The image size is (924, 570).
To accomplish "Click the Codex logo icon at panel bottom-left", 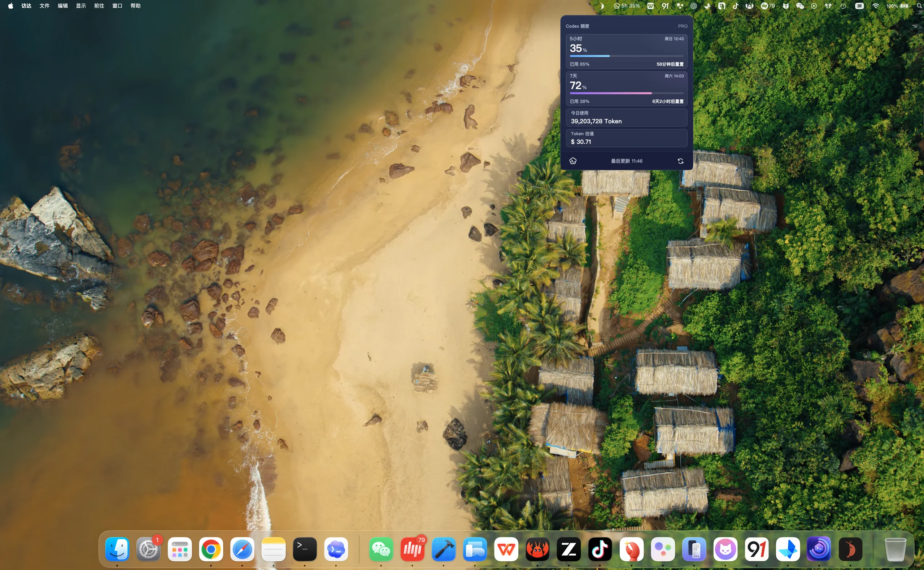I will pos(573,161).
